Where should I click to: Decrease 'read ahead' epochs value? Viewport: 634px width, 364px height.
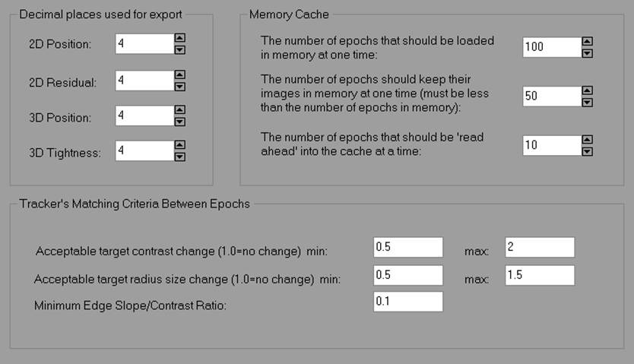587,150
